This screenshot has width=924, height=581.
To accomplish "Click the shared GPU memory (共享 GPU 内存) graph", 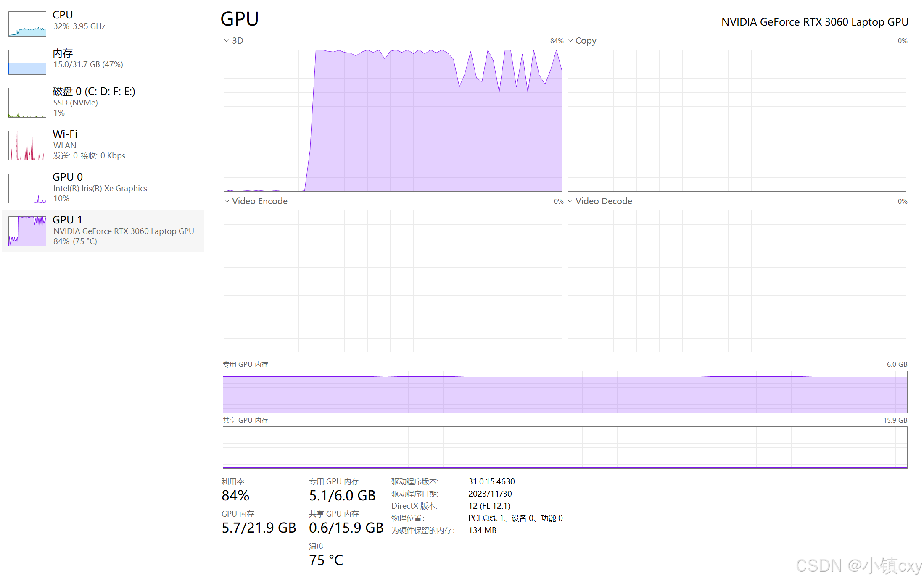I will 565,447.
